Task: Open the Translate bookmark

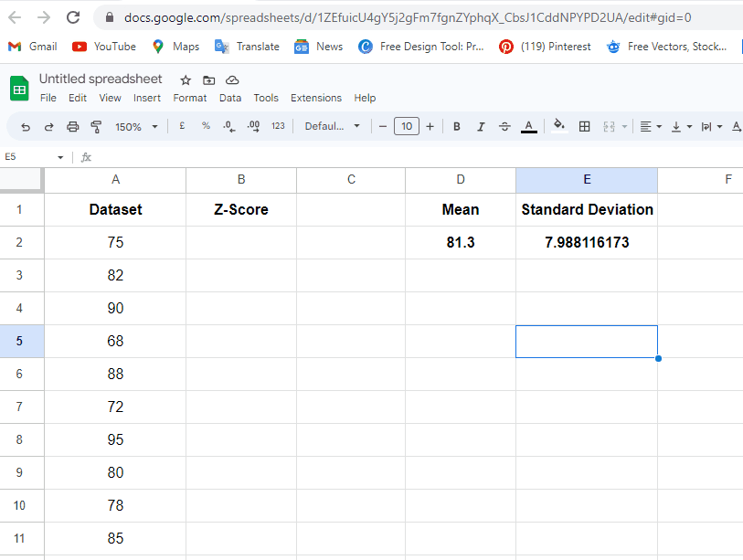Action: (x=247, y=47)
